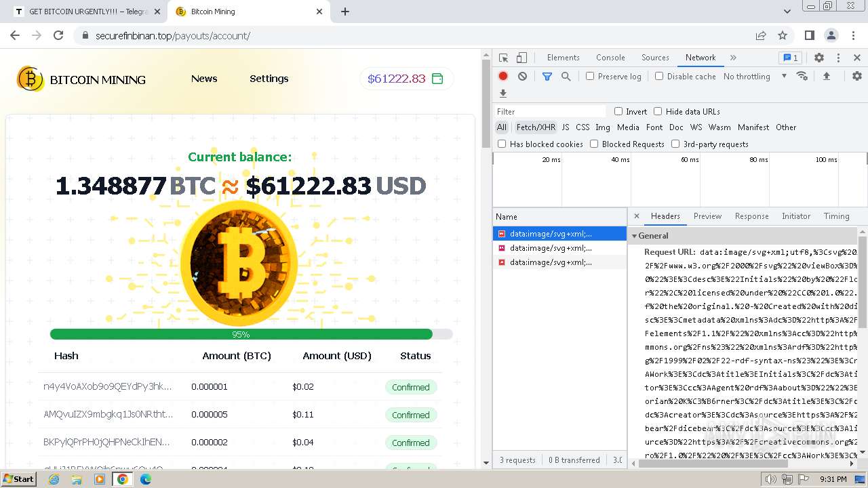Close the request details pane
The width and height of the screenshot is (868, 488).
[636, 216]
